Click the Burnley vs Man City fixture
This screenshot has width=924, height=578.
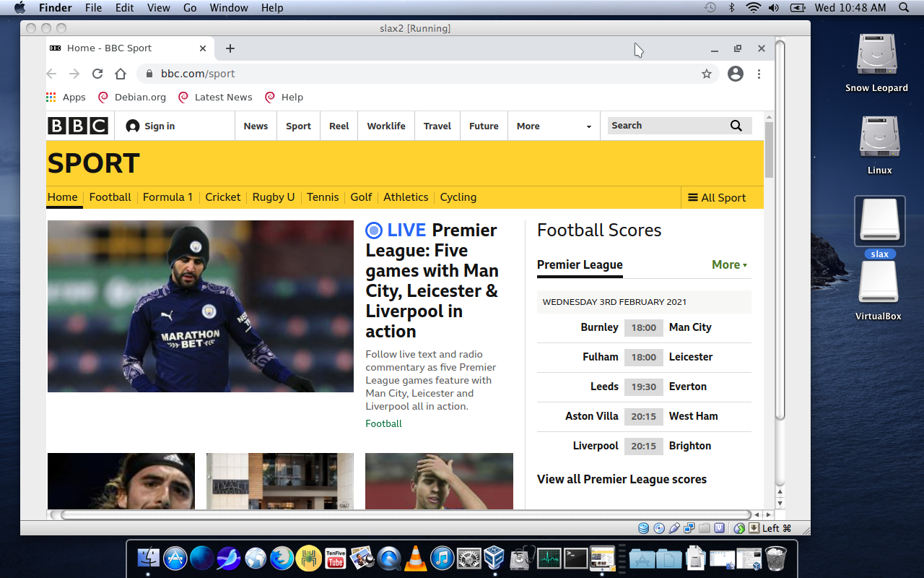point(644,327)
